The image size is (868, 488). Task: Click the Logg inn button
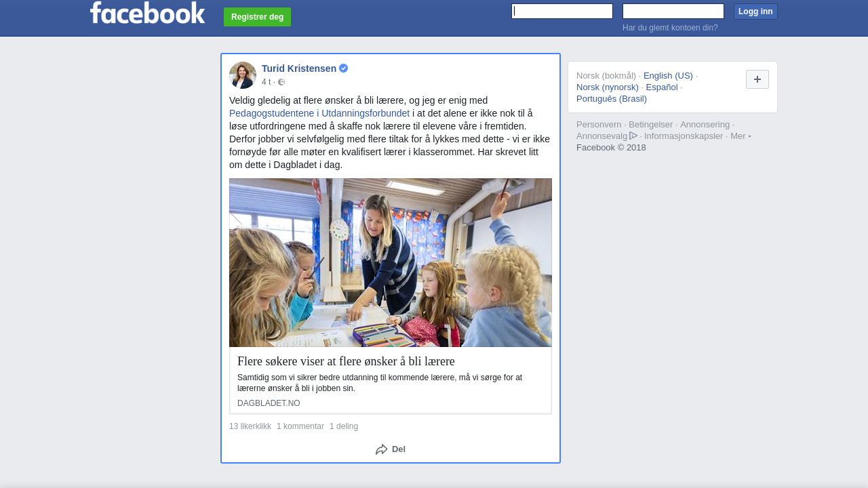tap(755, 12)
